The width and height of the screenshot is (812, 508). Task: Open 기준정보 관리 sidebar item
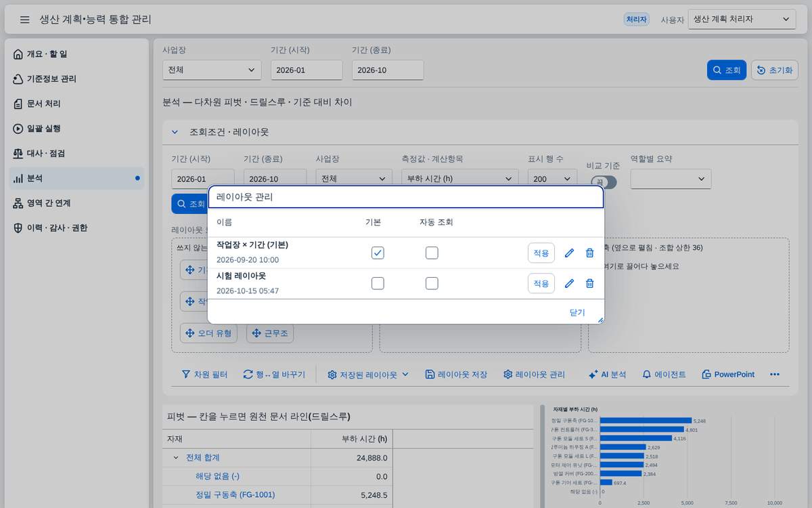[x=77, y=79]
